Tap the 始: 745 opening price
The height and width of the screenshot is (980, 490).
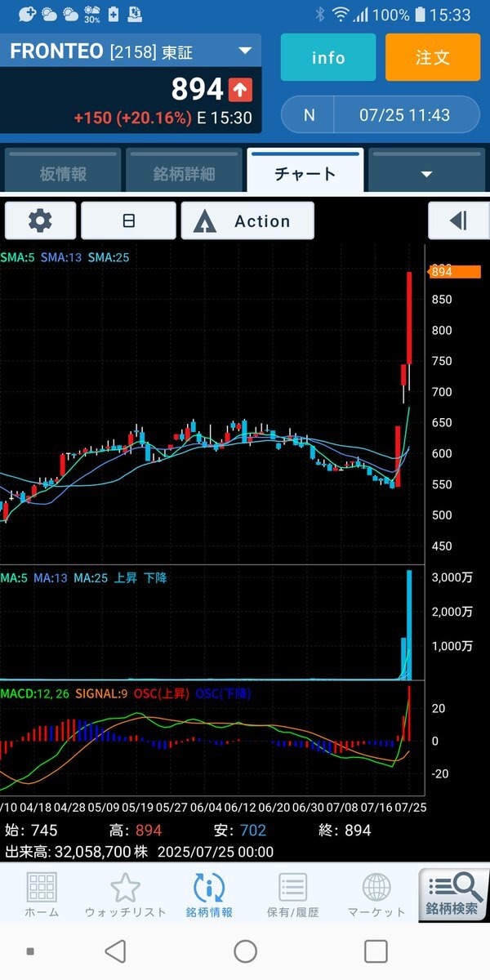(x=32, y=831)
